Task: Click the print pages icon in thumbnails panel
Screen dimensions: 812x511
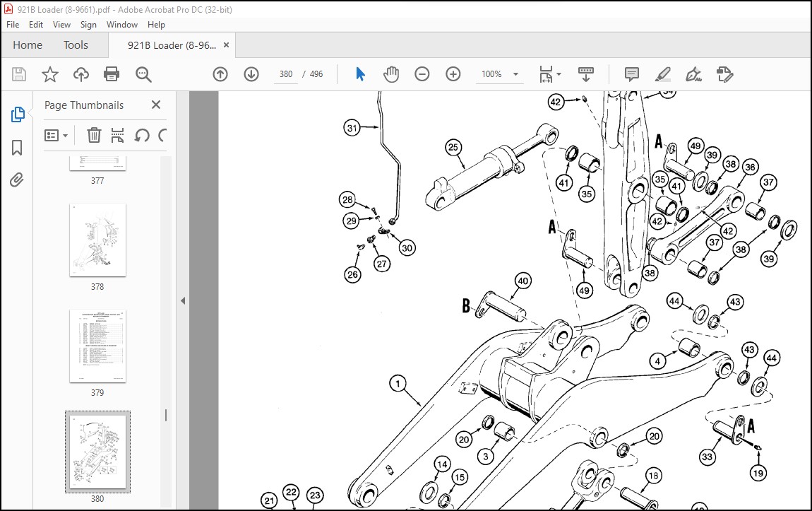Action: coord(117,135)
